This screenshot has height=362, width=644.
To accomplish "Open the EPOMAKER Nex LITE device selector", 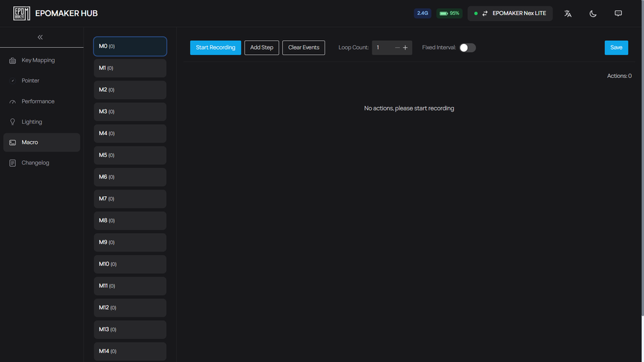I will click(x=510, y=14).
